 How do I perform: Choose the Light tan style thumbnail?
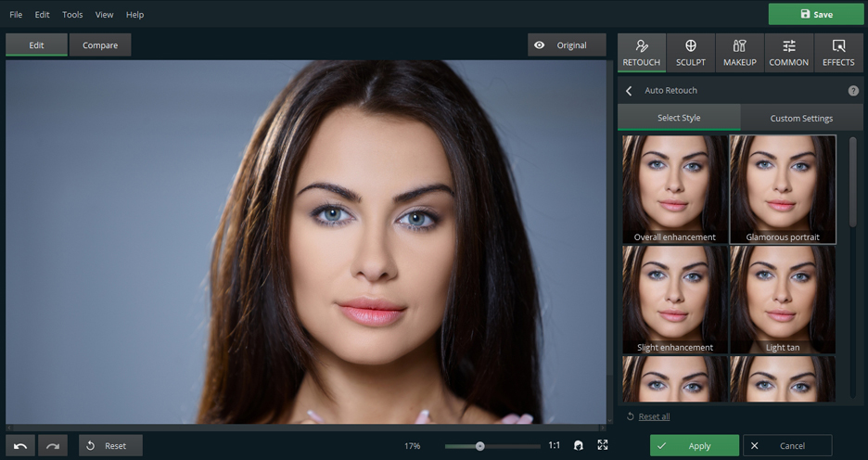pyautogui.click(x=783, y=300)
